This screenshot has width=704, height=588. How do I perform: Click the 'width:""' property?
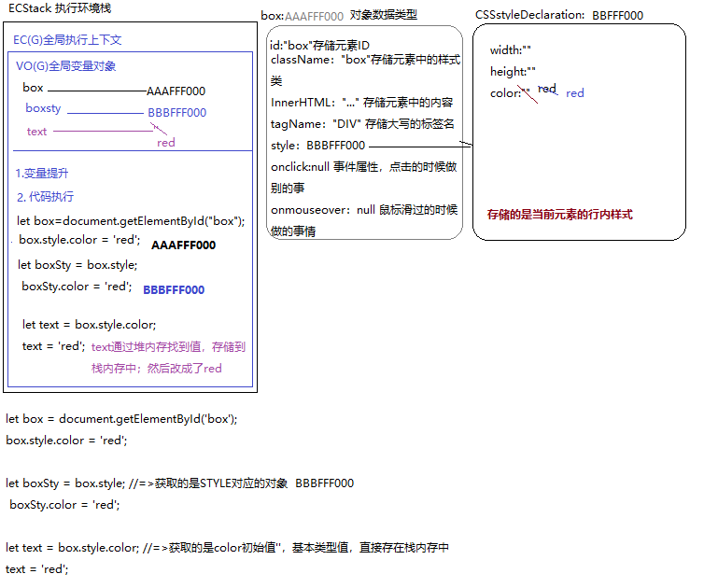tap(510, 49)
